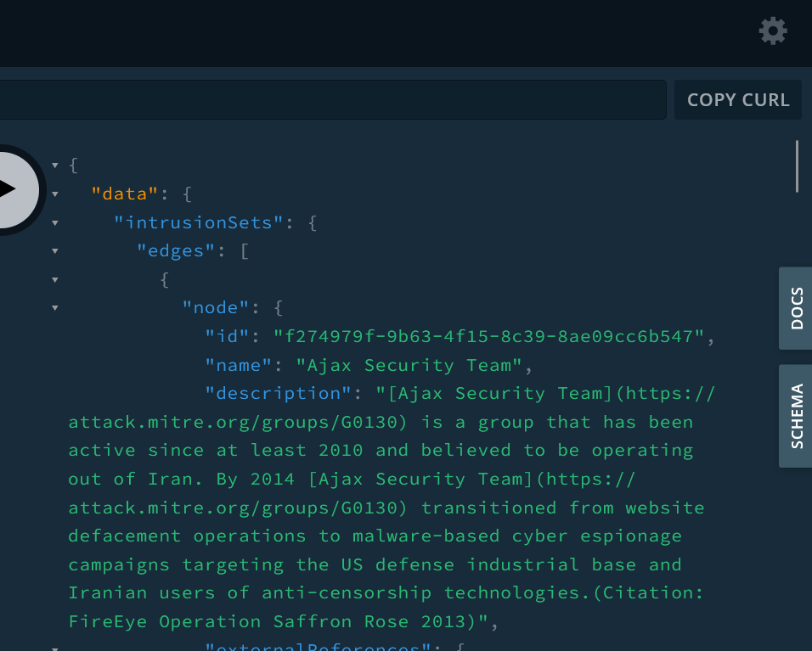Click the "description" key
This screenshot has width=812, height=651.
(x=278, y=393)
